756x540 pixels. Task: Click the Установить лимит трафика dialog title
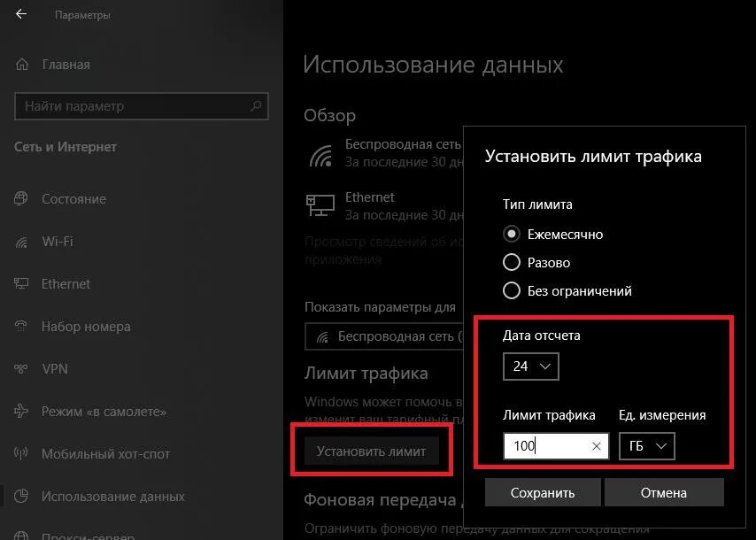(x=593, y=156)
